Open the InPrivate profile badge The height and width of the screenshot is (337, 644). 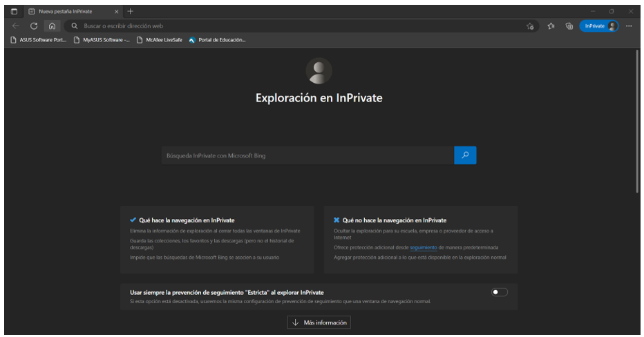(x=599, y=26)
